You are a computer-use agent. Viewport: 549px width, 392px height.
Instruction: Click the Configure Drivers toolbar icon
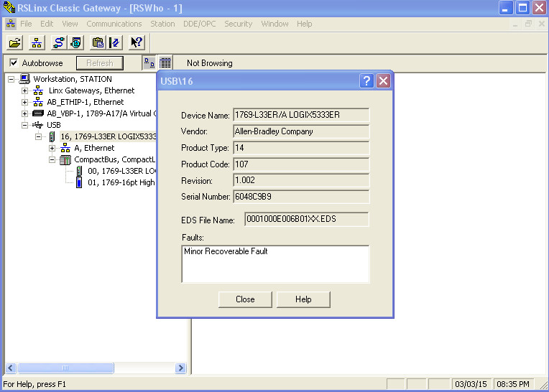[x=58, y=43]
